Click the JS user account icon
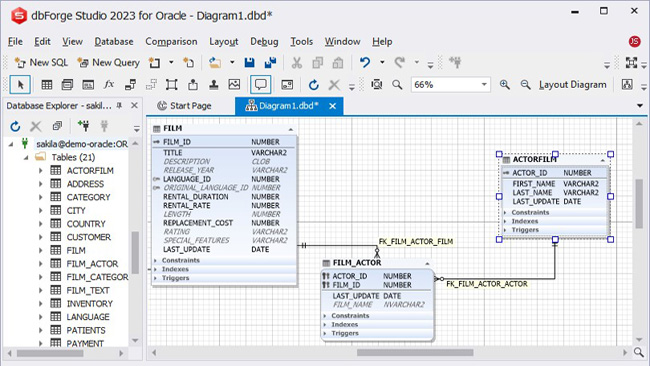 pyautogui.click(x=634, y=41)
